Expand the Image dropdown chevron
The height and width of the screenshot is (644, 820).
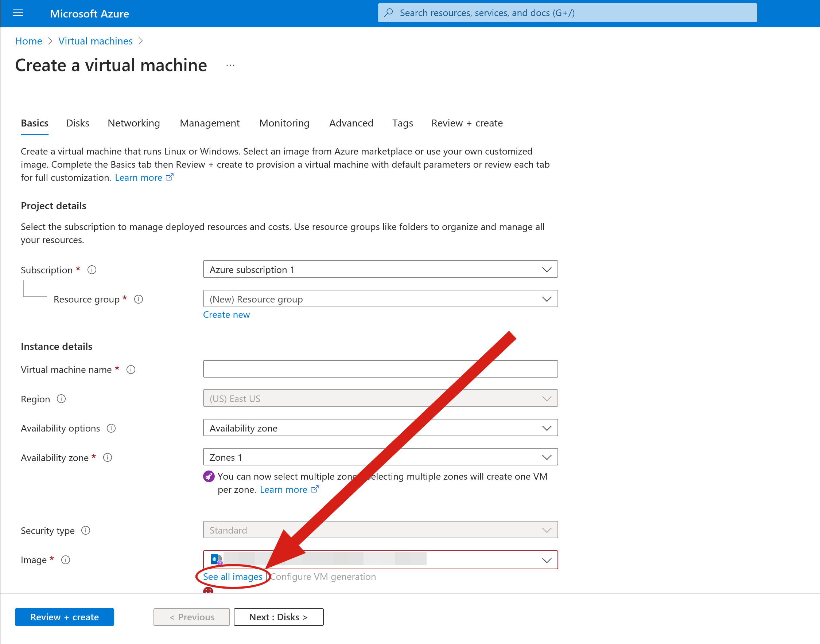point(547,560)
